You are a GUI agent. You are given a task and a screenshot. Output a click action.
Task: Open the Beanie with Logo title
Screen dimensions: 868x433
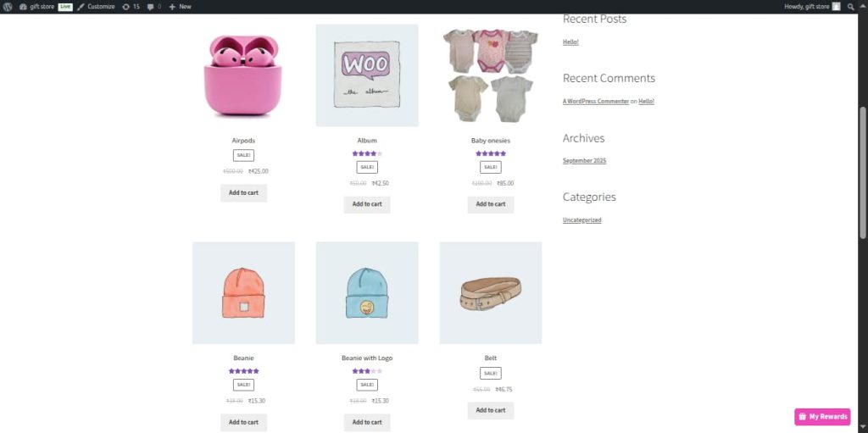click(x=367, y=358)
